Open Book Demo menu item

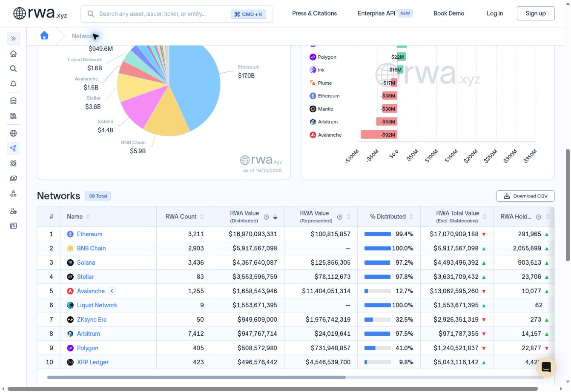(x=449, y=13)
